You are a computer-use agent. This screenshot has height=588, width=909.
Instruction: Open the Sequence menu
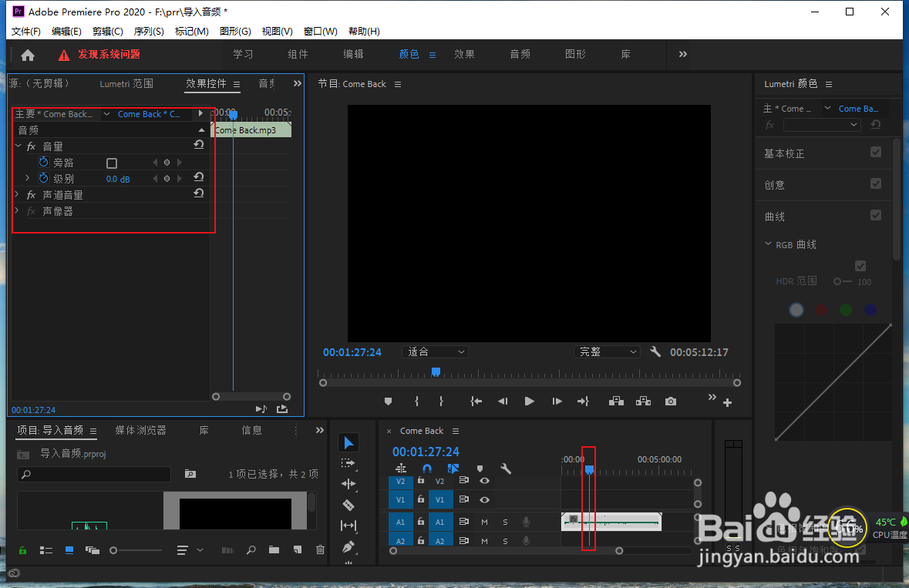point(149,32)
